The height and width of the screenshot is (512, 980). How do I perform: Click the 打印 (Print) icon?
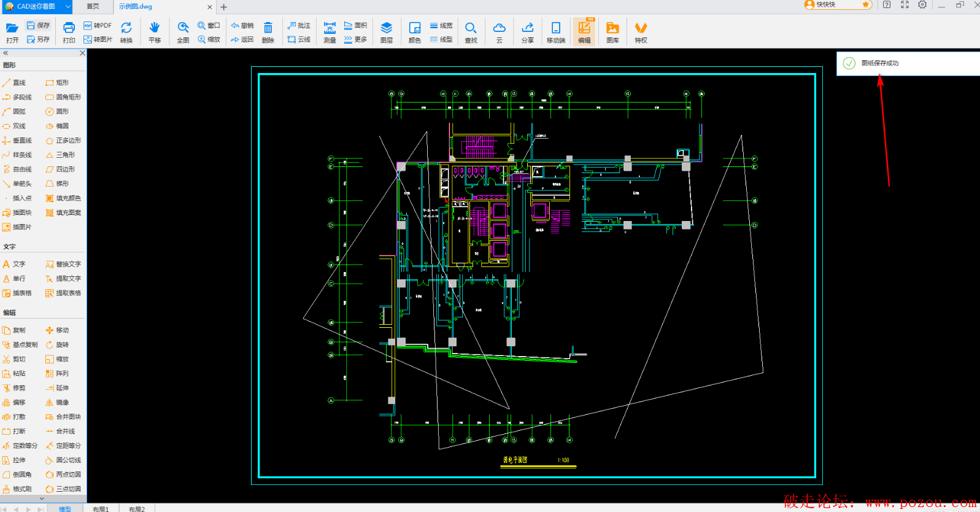coord(69,32)
